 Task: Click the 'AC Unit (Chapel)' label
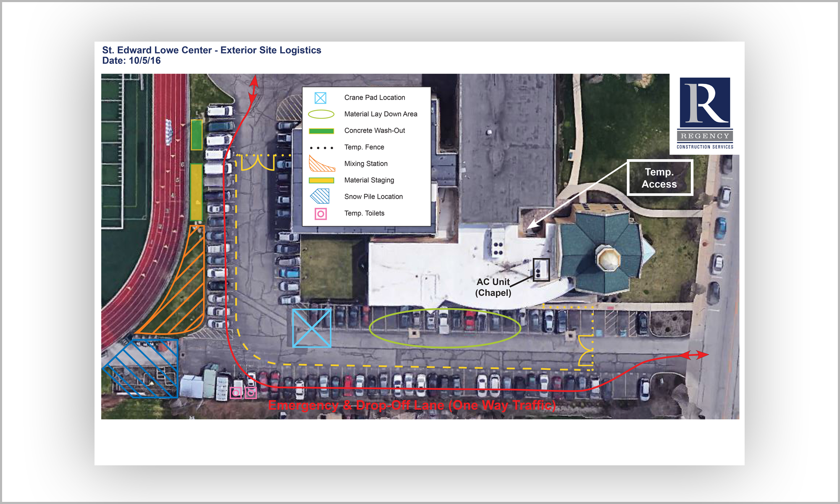click(493, 287)
